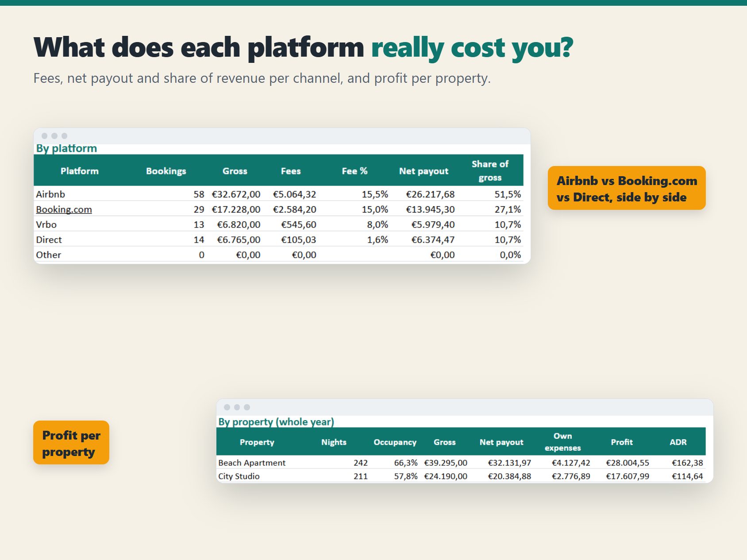Click the 'What does each platform' headline
Image resolution: width=747 pixels, height=560 pixels.
point(199,47)
